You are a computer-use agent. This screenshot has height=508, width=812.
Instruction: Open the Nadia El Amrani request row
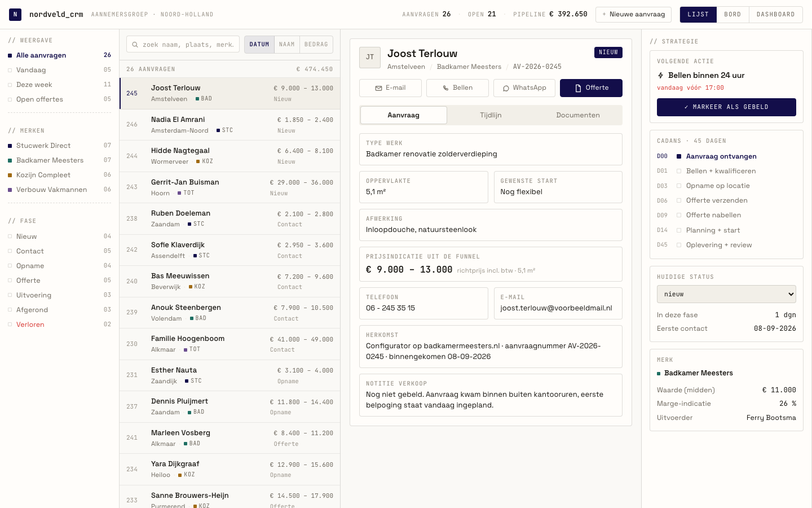point(230,125)
